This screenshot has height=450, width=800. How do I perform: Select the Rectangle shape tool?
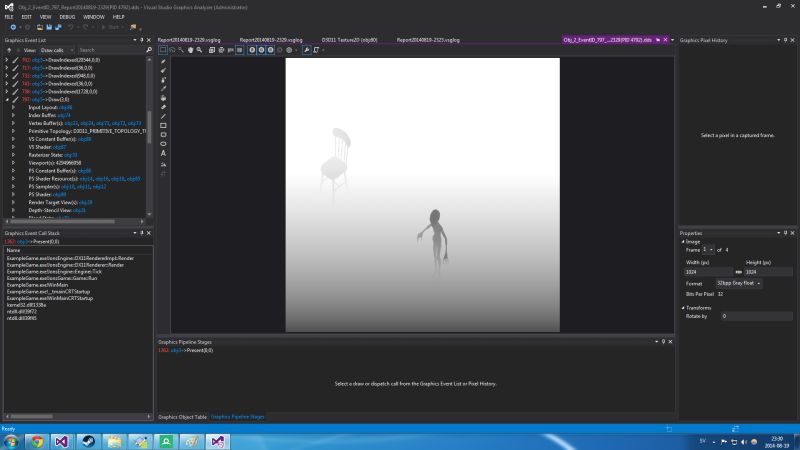coord(163,126)
